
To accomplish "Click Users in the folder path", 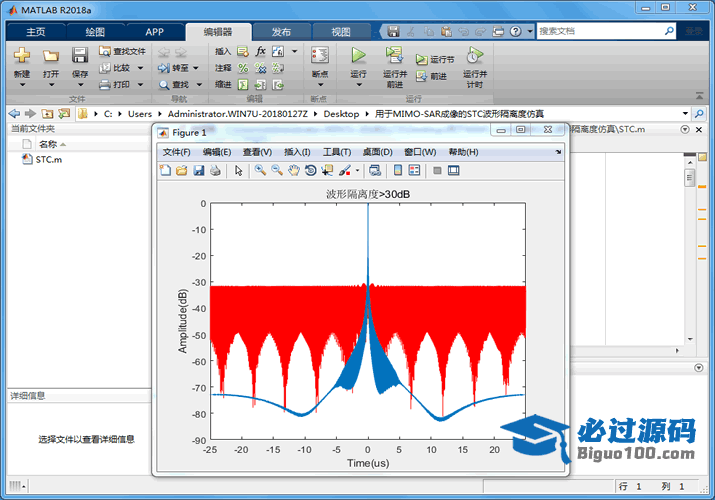I will pyautogui.click(x=140, y=114).
